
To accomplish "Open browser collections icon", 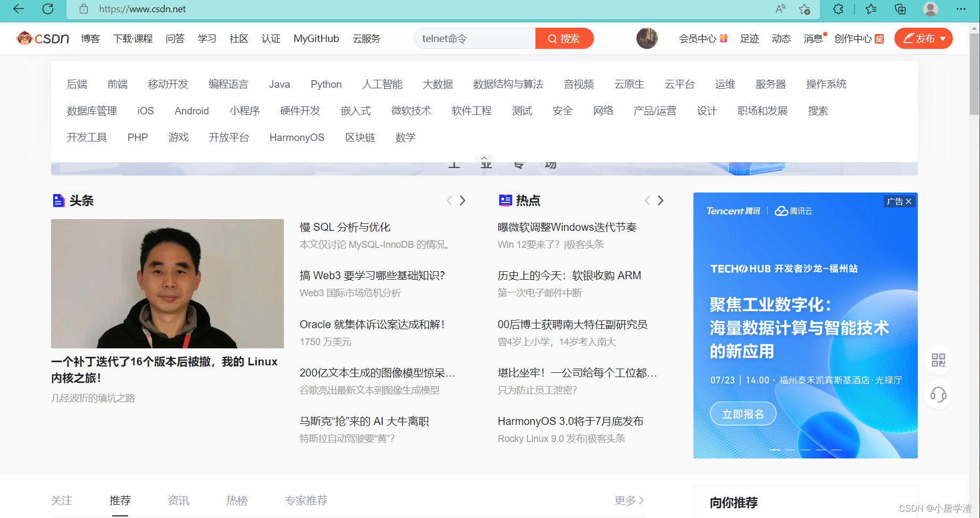I will click(x=900, y=9).
